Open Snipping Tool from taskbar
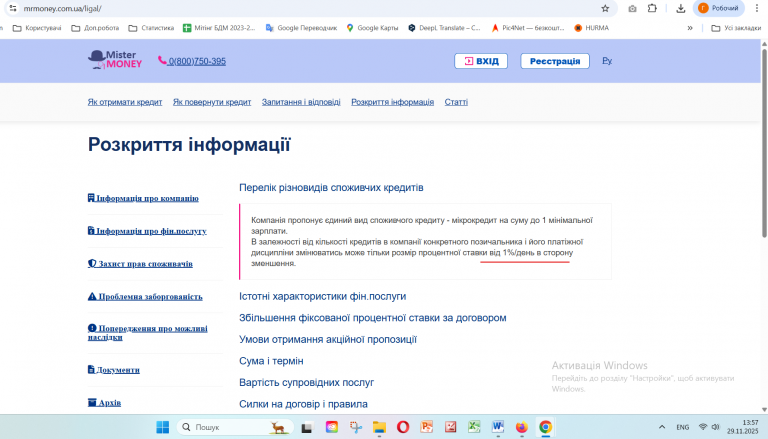 (356, 427)
